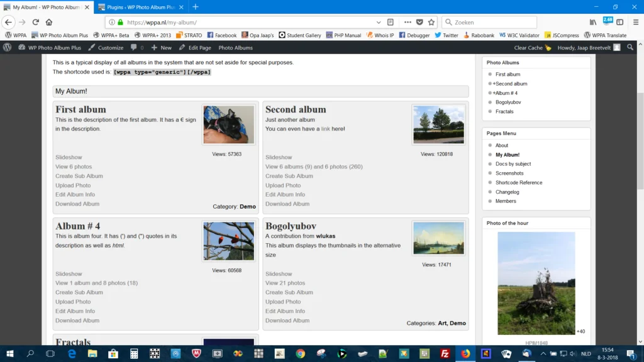Open Task View on taskbar
The width and height of the screenshot is (644, 362).
(x=50, y=353)
